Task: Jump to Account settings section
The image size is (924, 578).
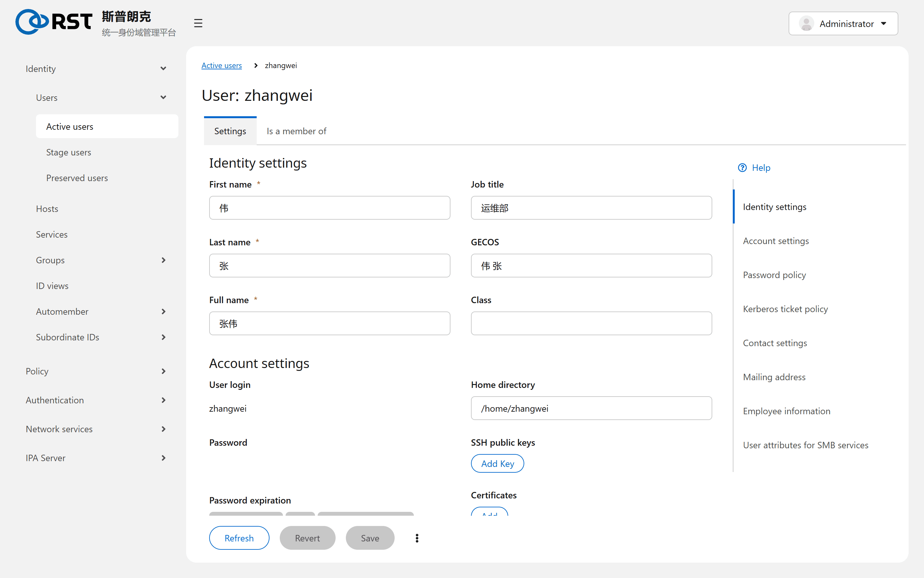Action: click(775, 241)
